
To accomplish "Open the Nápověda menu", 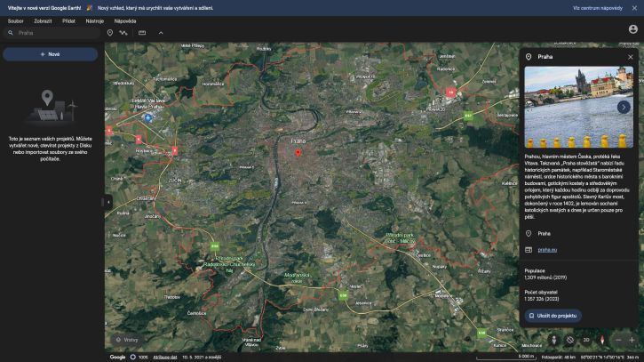I will (125, 21).
